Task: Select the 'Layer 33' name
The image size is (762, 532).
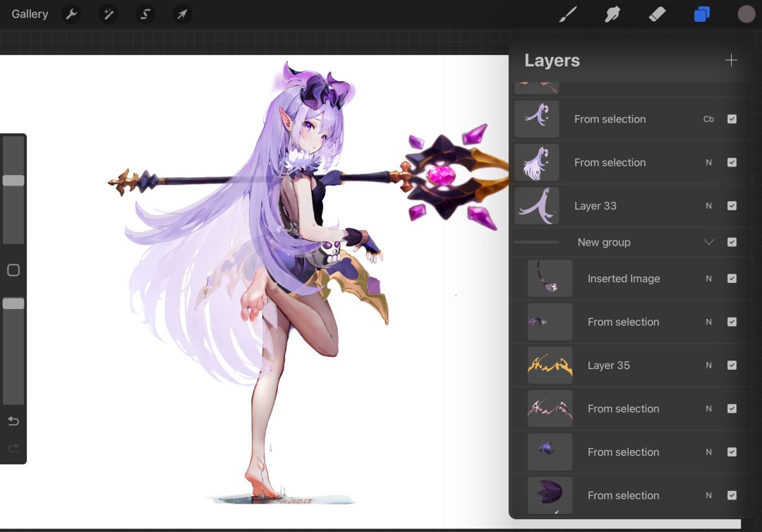Action: pos(595,205)
